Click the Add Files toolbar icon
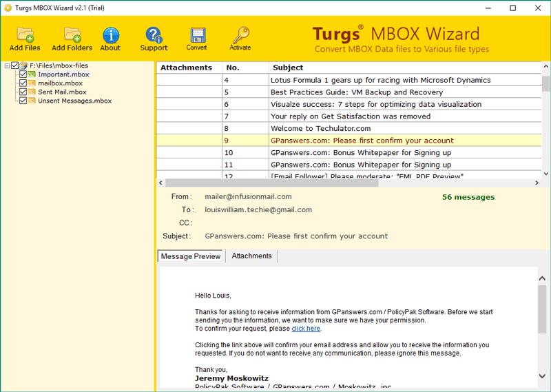 (x=25, y=34)
